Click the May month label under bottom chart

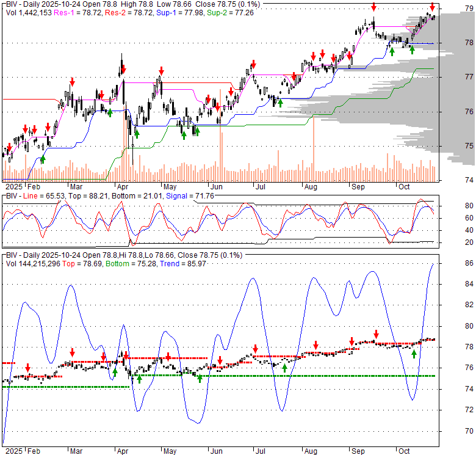coord(170,451)
